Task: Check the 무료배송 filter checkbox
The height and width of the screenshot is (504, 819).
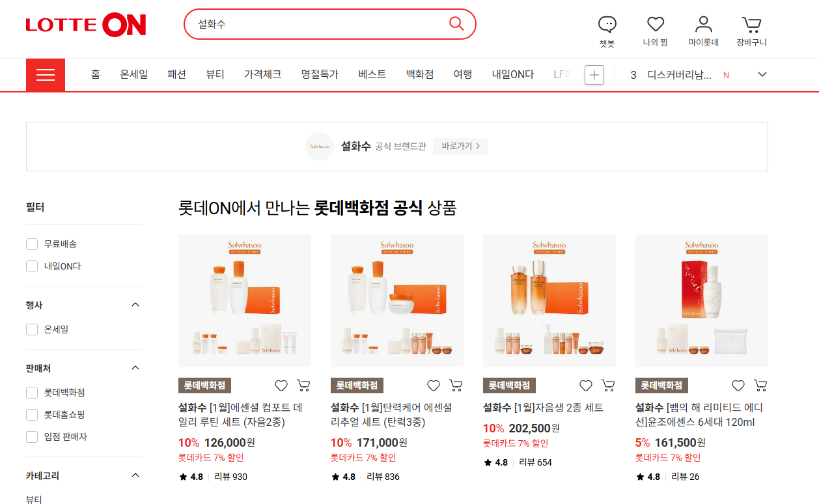Action: [x=32, y=244]
